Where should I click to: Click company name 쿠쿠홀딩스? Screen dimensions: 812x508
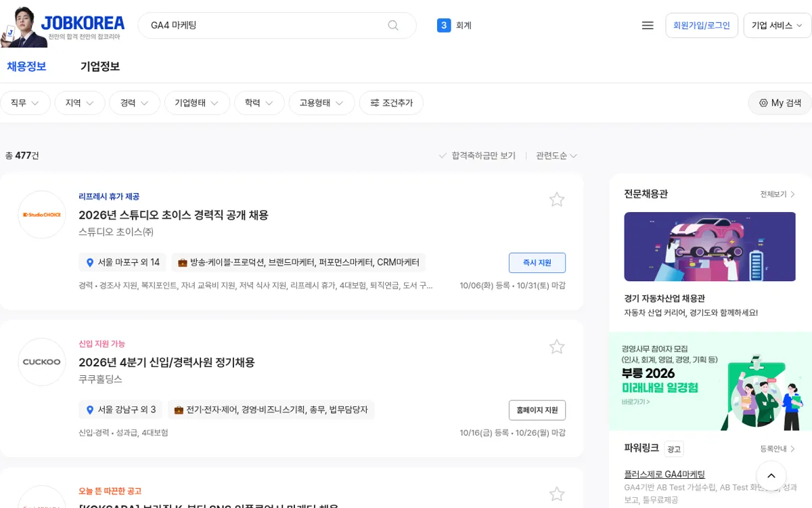coord(101,379)
